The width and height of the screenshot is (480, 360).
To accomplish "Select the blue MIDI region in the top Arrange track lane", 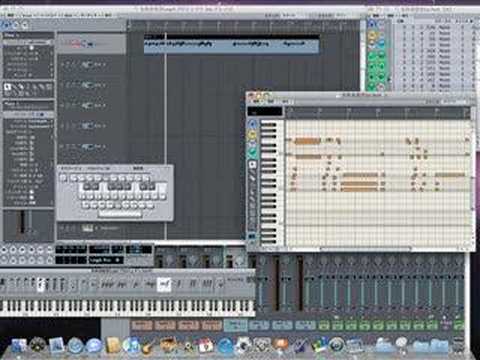I will tap(231, 44).
